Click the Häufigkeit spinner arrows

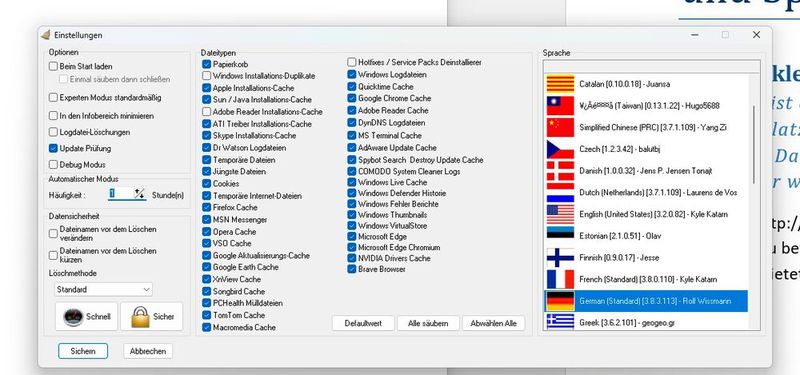point(140,194)
